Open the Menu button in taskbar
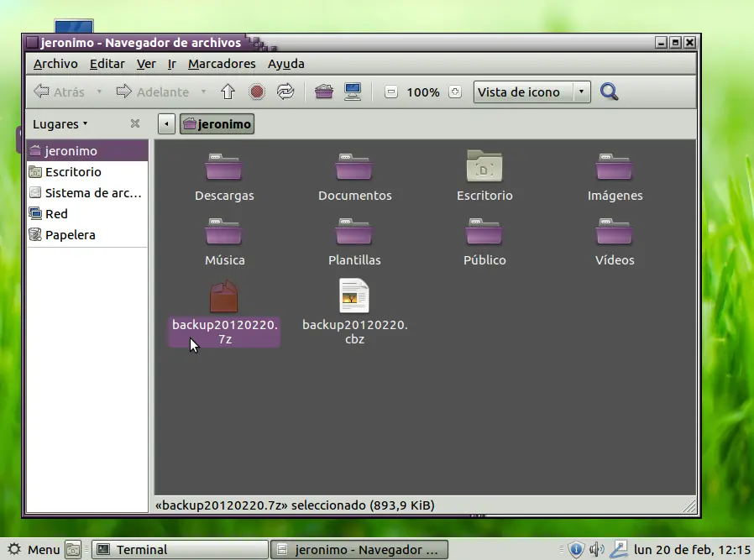 point(34,549)
